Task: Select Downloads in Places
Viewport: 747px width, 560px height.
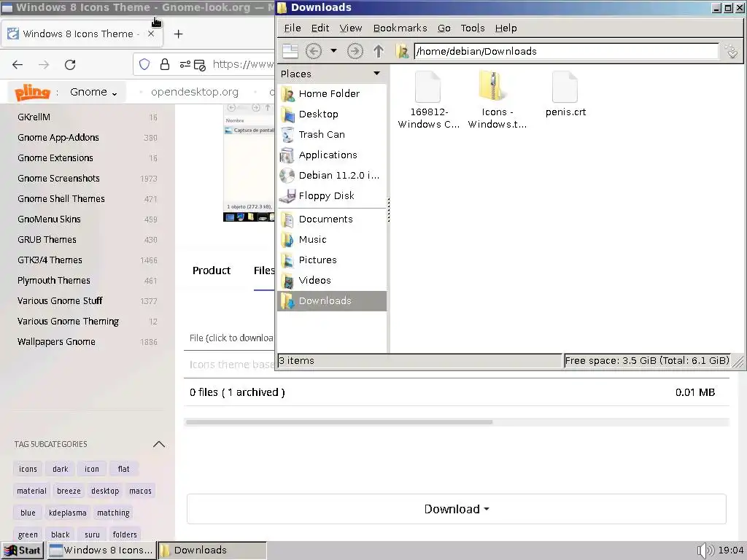Action: point(332,301)
